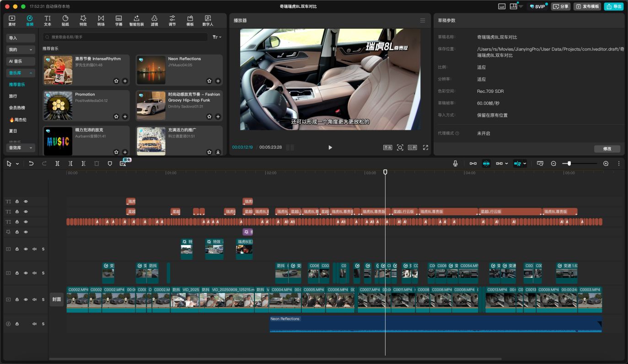
Task: Click the undo arrow in timeline toolbar
Action: click(31, 163)
